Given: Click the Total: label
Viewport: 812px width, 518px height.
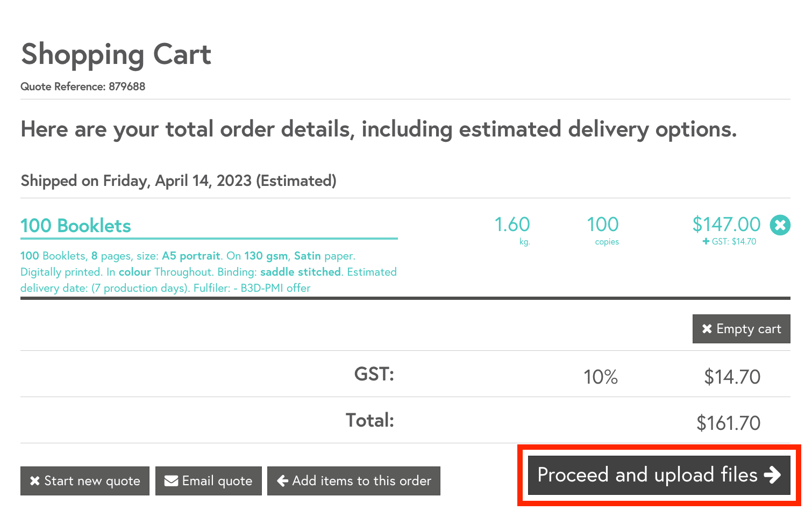Looking at the screenshot, I should tap(370, 421).
